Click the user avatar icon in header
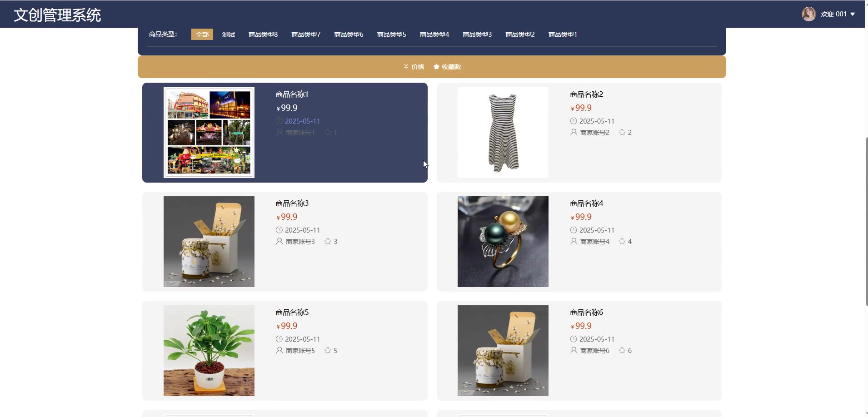The height and width of the screenshot is (417, 868). (808, 14)
